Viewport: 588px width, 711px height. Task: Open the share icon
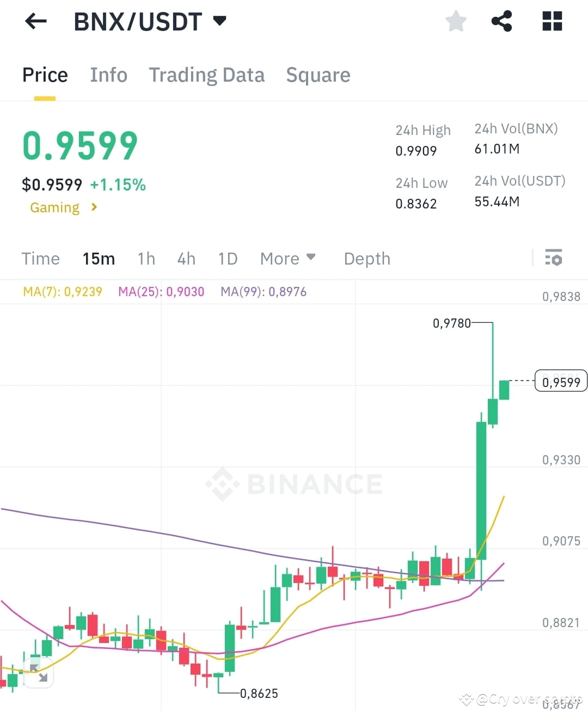[x=501, y=21]
